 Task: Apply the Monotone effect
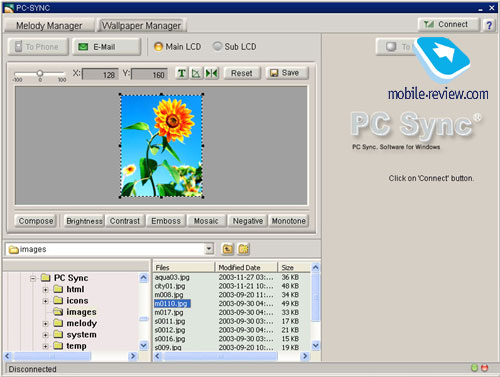coord(288,221)
